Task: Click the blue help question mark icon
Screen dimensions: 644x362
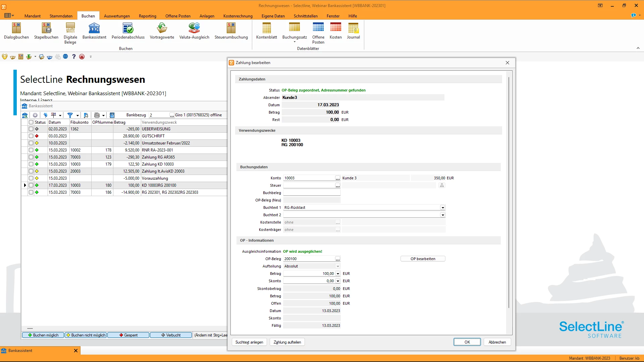Action: pos(74,57)
